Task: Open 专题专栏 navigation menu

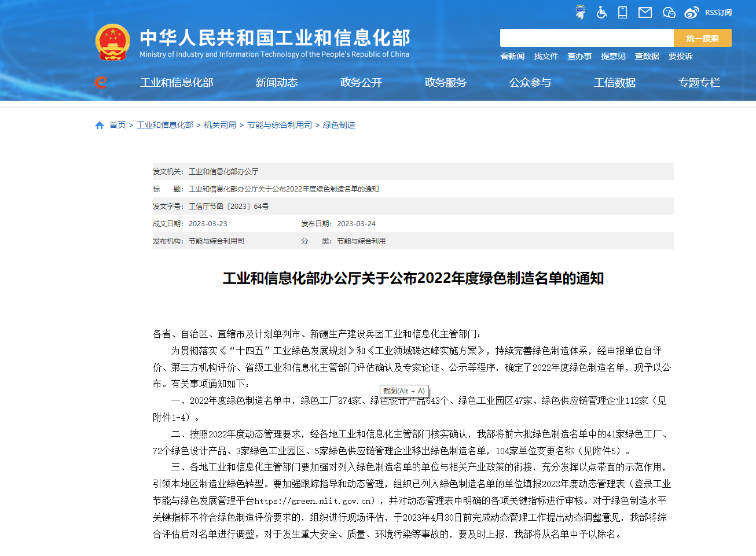Action: pyautogui.click(x=699, y=83)
